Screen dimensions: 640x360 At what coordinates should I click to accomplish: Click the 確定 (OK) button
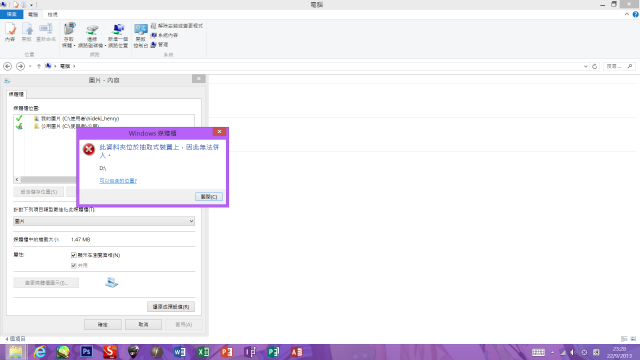click(x=103, y=325)
